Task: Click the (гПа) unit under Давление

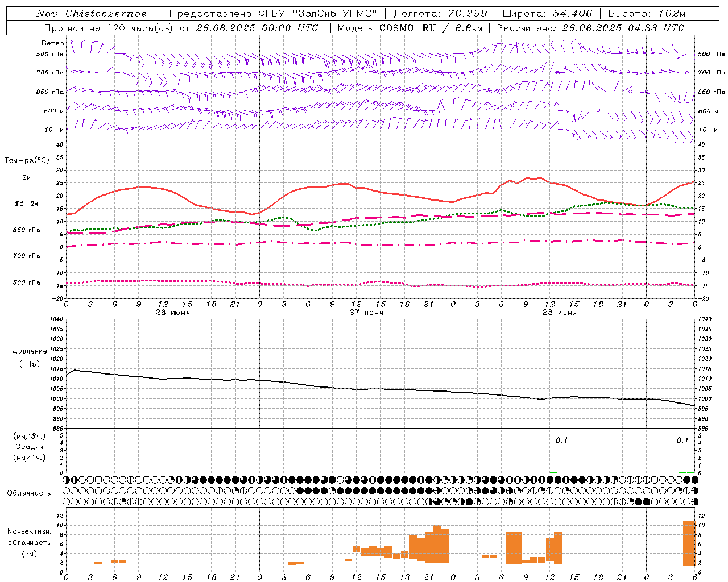Action: (x=30, y=364)
